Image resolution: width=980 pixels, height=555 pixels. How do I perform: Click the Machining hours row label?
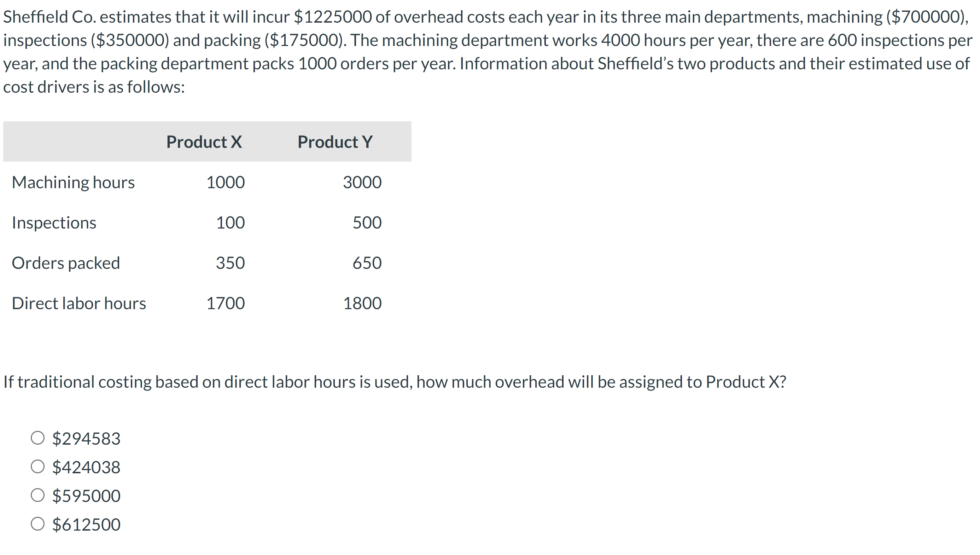(74, 182)
